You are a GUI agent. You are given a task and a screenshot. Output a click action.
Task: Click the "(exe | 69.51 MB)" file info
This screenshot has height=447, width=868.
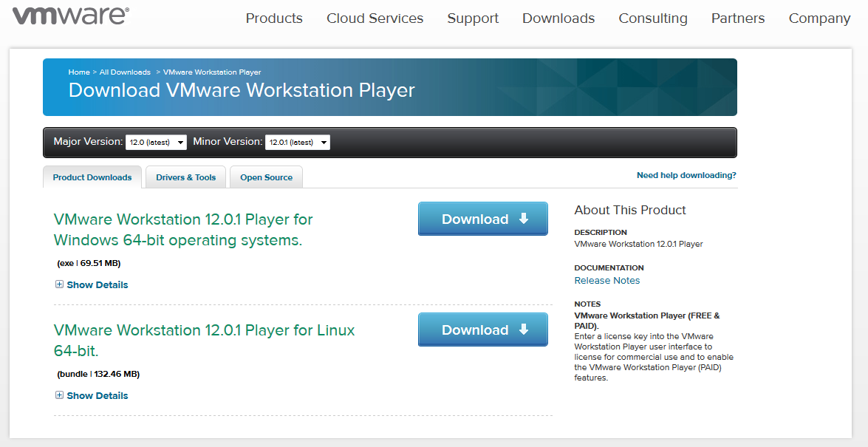(x=89, y=263)
